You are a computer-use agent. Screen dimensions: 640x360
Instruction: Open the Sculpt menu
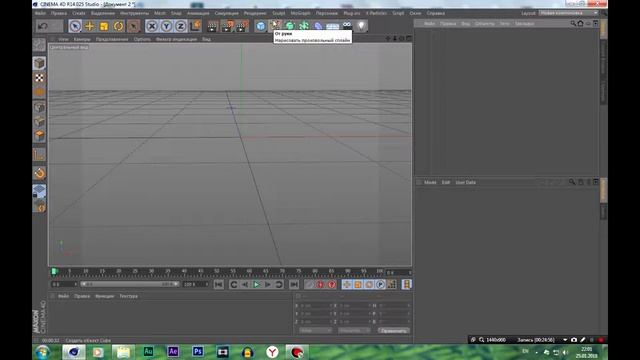[x=279, y=13]
